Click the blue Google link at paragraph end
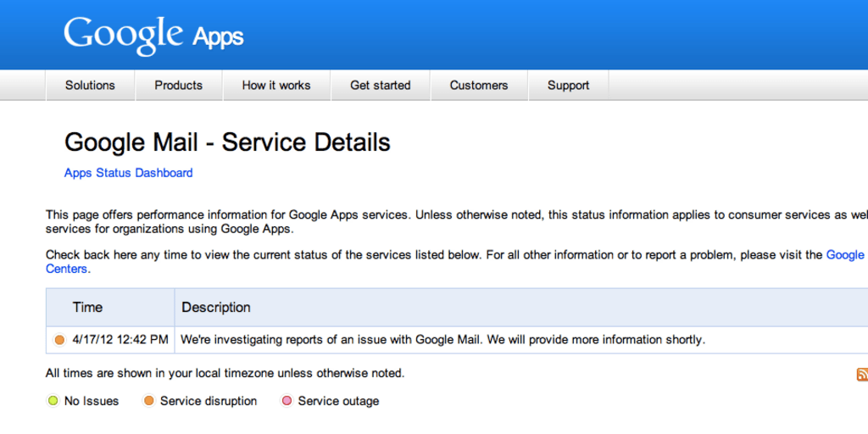Viewport: 868px width, 434px height. pos(845,254)
